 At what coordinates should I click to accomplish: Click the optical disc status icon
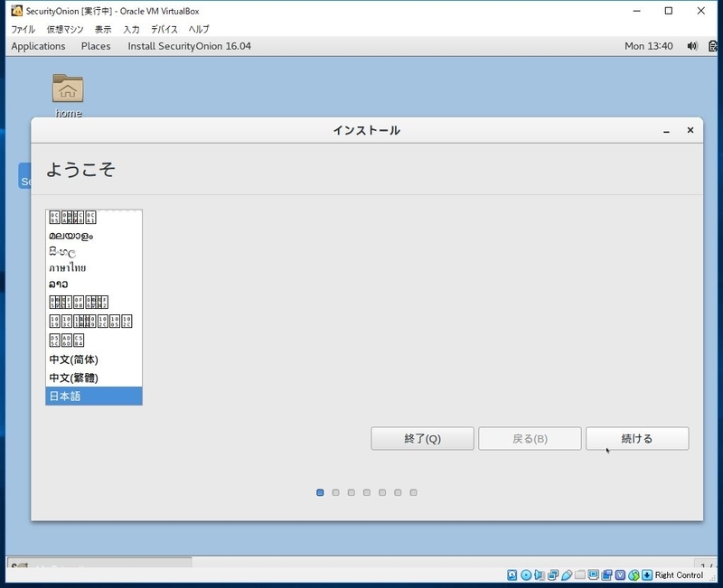[526, 575]
